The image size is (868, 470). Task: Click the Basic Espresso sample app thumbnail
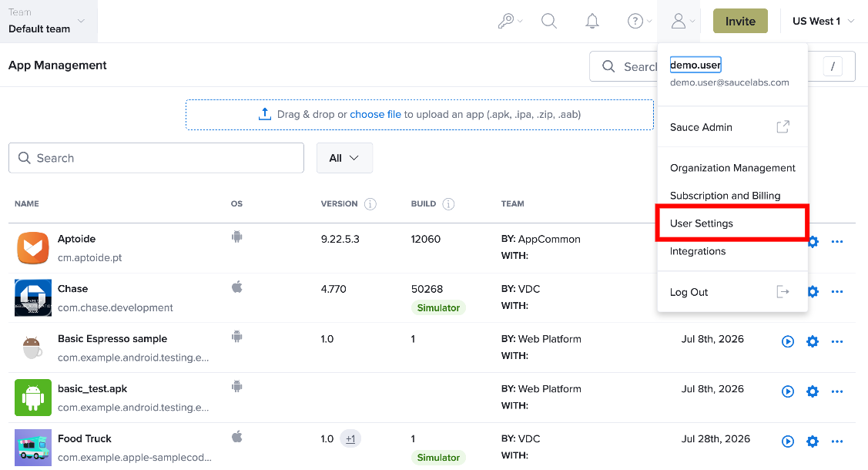pyautogui.click(x=32, y=347)
